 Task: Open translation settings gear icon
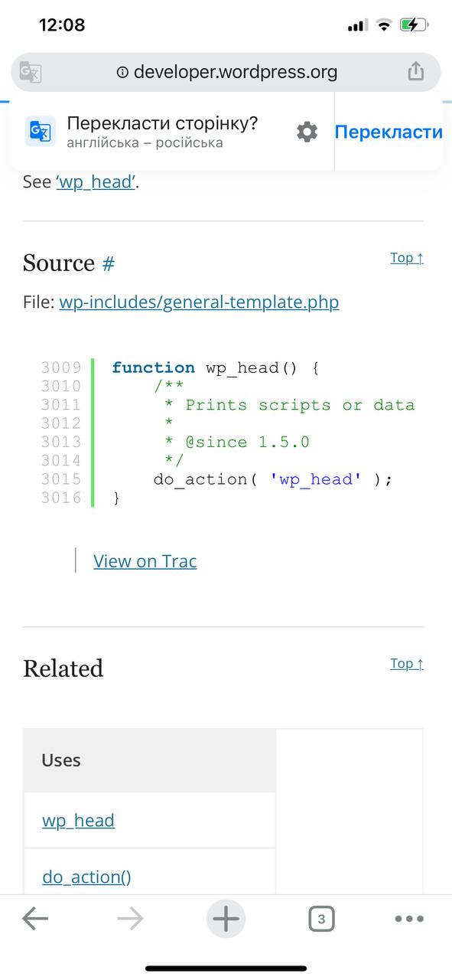click(307, 132)
